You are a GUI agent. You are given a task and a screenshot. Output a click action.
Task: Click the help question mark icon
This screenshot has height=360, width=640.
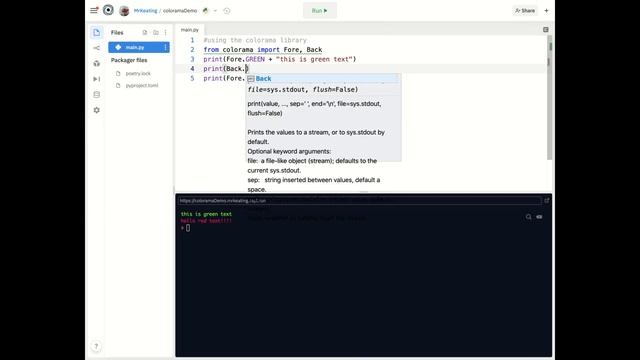tap(96, 347)
